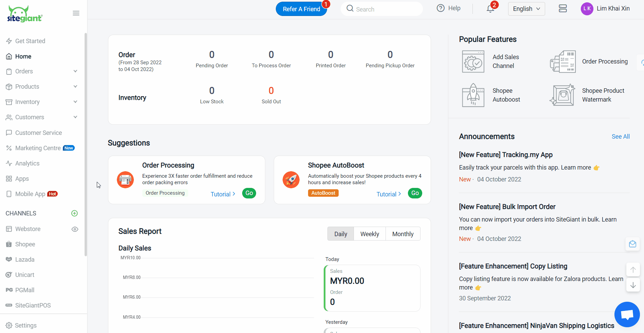644x333 pixels.
Task: Open the Shopee Product Watermark icon
Action: point(562,95)
